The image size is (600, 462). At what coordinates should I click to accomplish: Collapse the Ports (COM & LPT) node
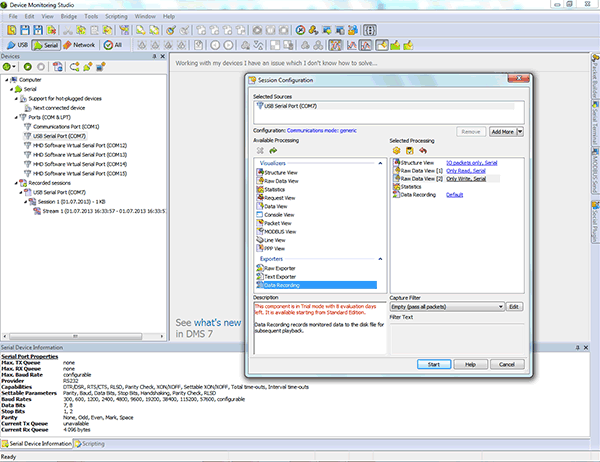(x=16, y=118)
